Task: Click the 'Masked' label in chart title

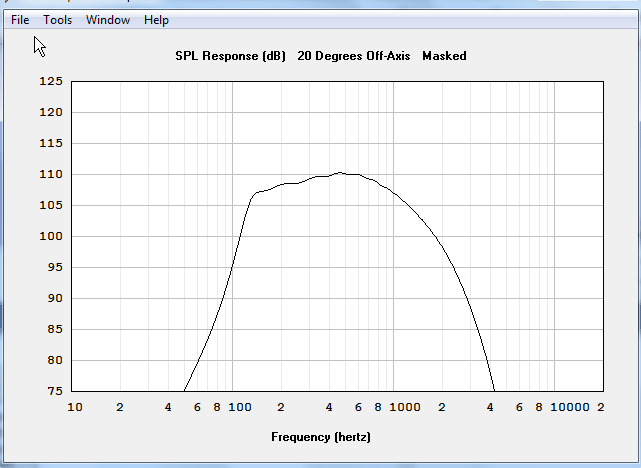Action: click(x=444, y=56)
